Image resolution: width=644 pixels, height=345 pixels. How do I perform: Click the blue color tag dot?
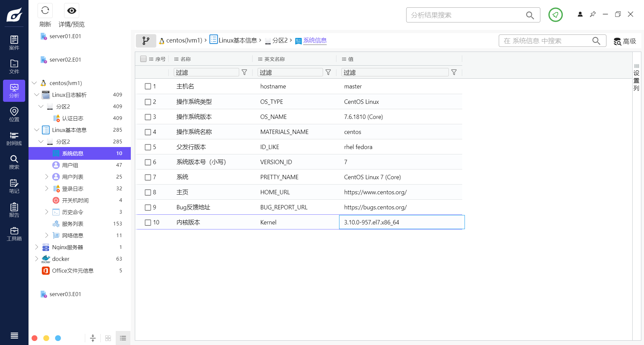(x=58, y=338)
